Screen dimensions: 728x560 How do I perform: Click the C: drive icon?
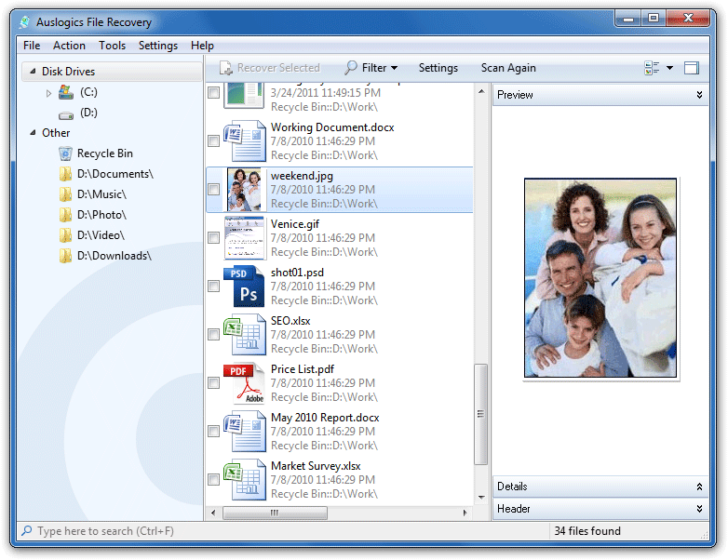point(66,92)
